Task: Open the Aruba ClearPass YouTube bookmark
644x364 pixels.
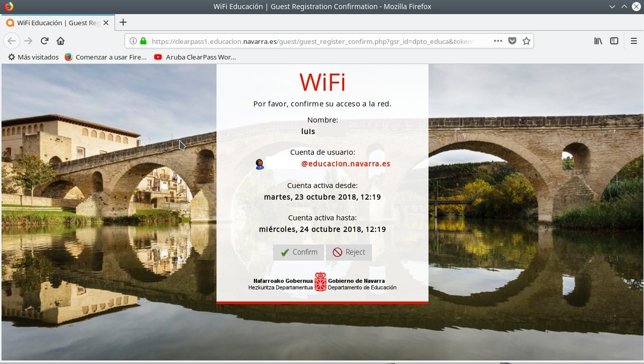Action: (194, 57)
